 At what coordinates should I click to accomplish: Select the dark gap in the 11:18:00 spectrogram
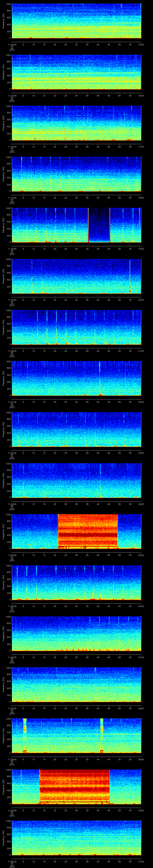pos(99,225)
